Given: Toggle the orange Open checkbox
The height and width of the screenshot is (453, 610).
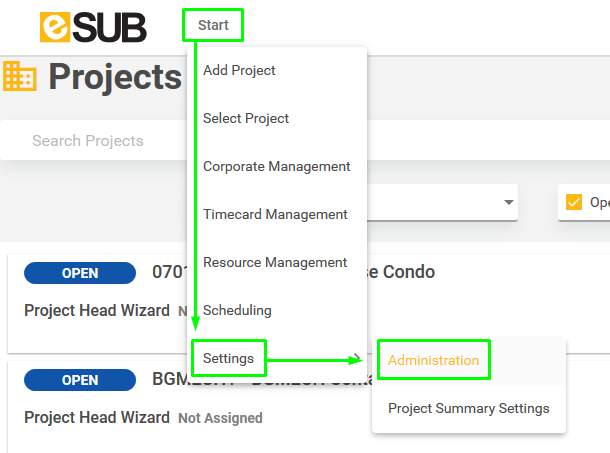Looking at the screenshot, I should pos(574,202).
